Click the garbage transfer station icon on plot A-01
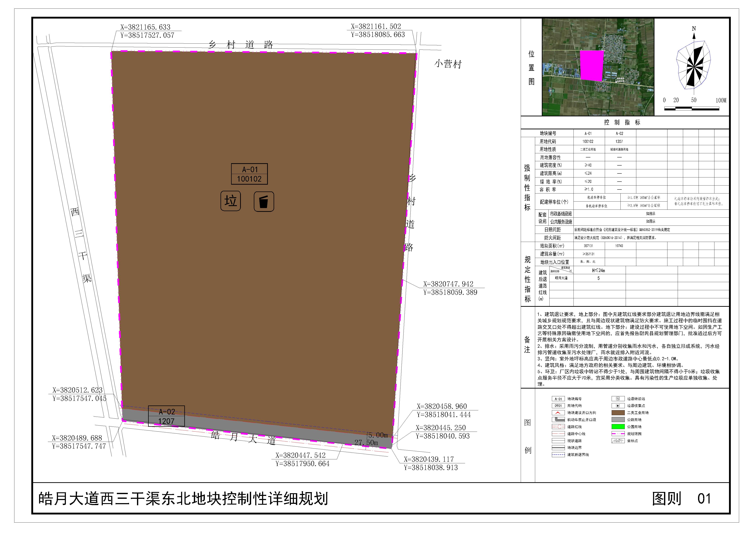The width and height of the screenshot is (756, 535). tap(230, 201)
